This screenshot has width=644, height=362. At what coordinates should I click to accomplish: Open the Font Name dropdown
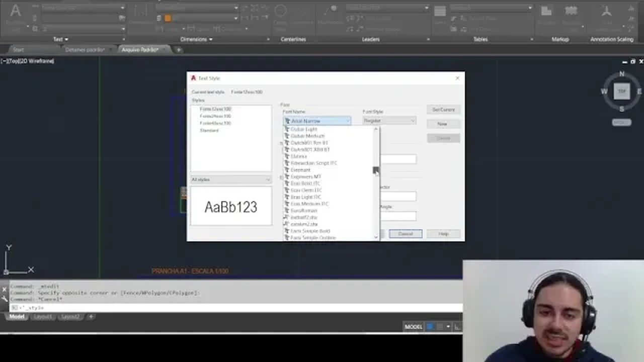click(317, 121)
